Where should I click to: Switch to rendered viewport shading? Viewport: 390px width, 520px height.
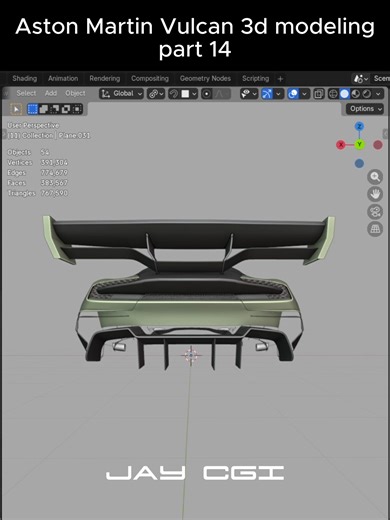pyautogui.click(x=366, y=94)
